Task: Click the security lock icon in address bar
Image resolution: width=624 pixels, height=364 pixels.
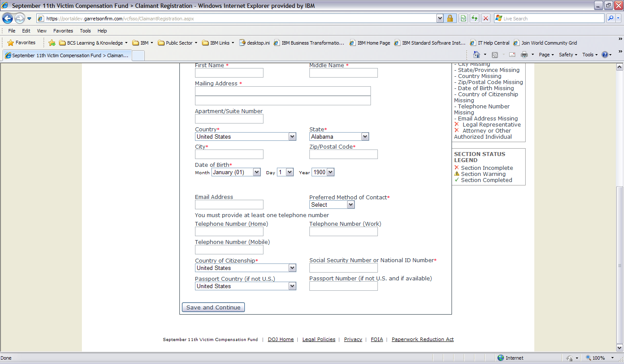Action: (450, 19)
